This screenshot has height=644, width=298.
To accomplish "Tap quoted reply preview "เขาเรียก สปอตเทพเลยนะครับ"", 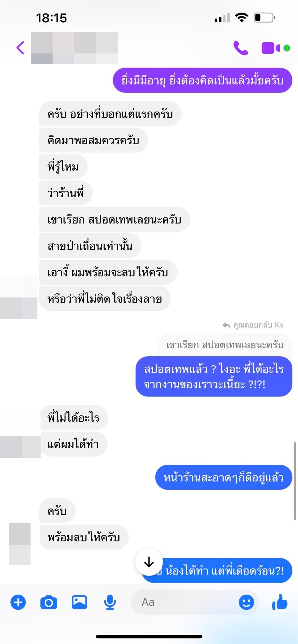I will [225, 345].
